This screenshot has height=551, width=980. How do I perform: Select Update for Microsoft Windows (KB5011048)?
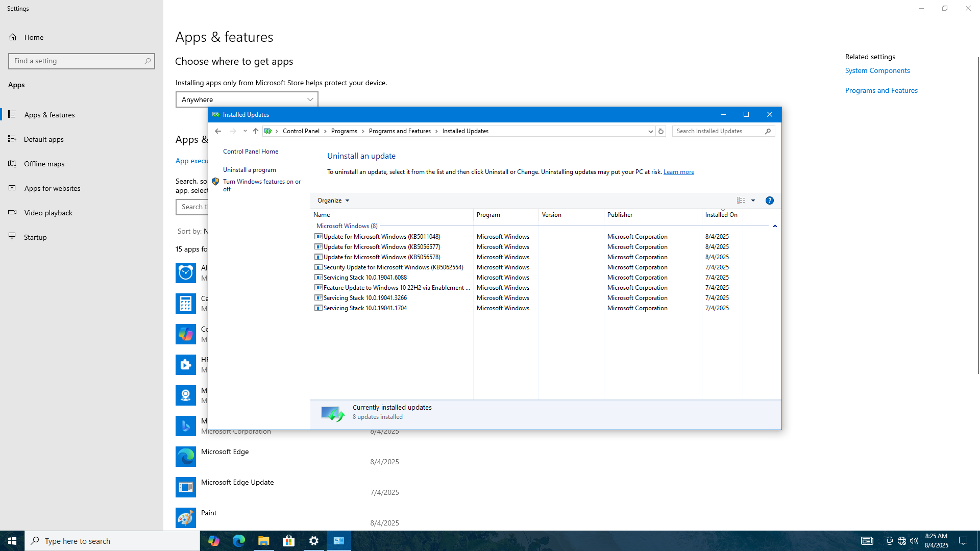tap(528, 237)
